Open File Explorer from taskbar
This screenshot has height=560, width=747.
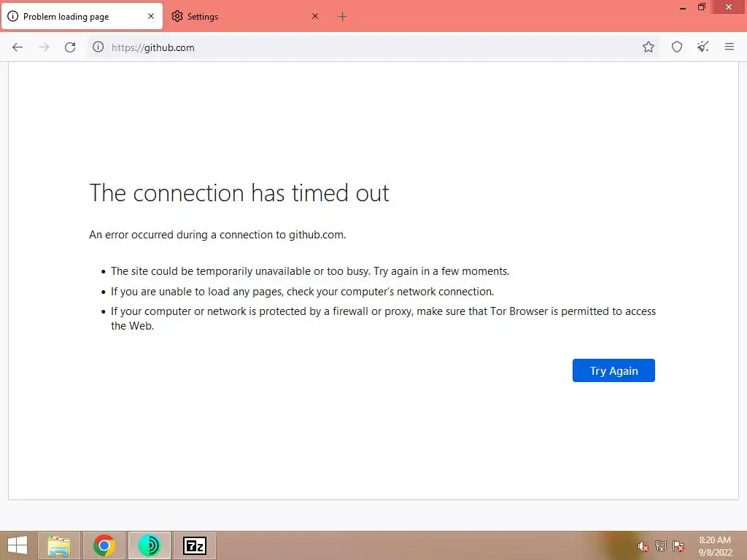click(x=60, y=545)
